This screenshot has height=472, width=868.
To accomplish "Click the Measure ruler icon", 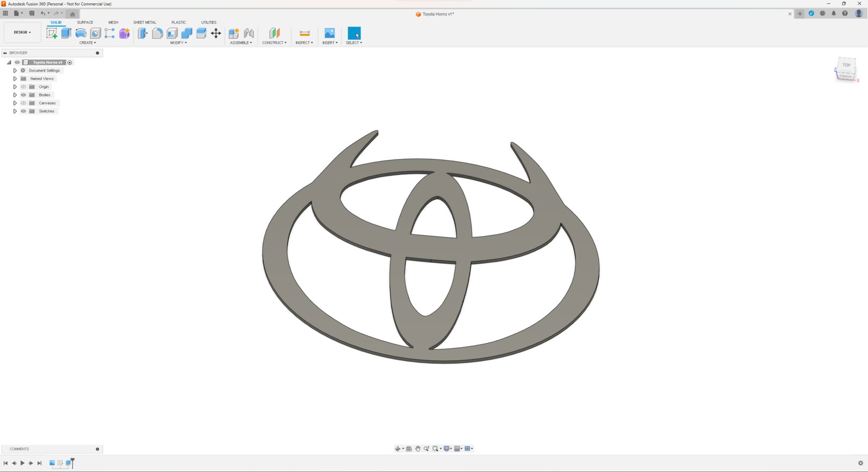I will pyautogui.click(x=305, y=33).
